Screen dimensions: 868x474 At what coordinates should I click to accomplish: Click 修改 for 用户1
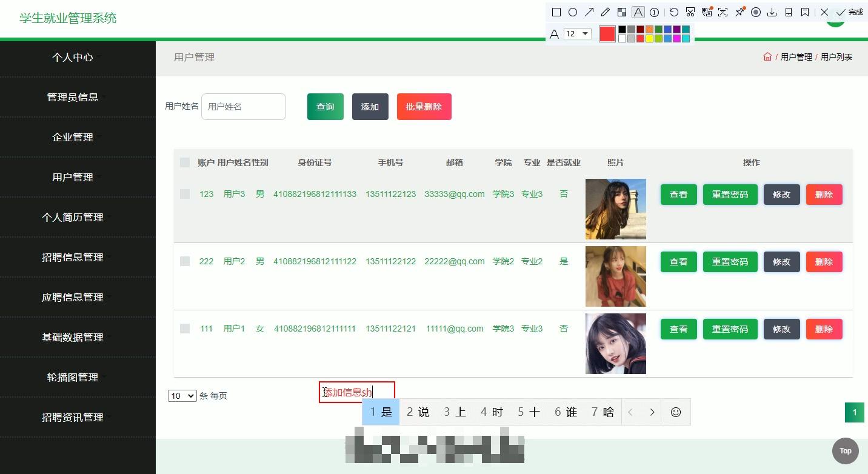[x=782, y=329]
